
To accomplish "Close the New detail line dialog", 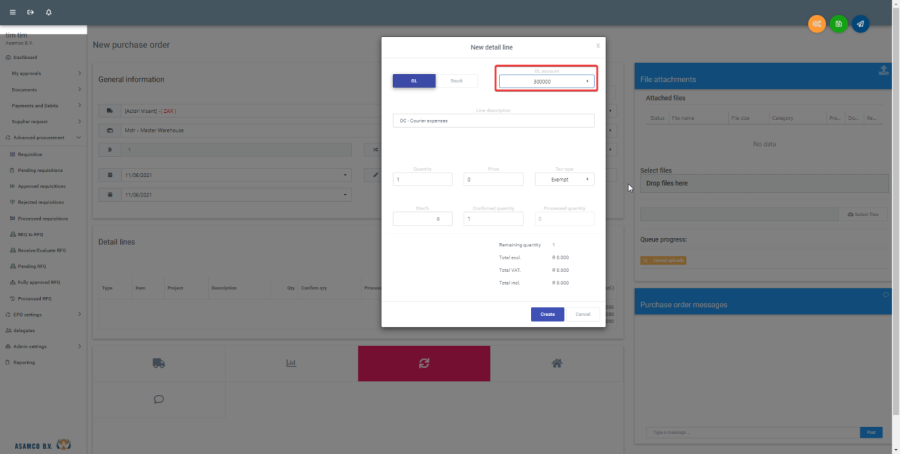I will [598, 45].
